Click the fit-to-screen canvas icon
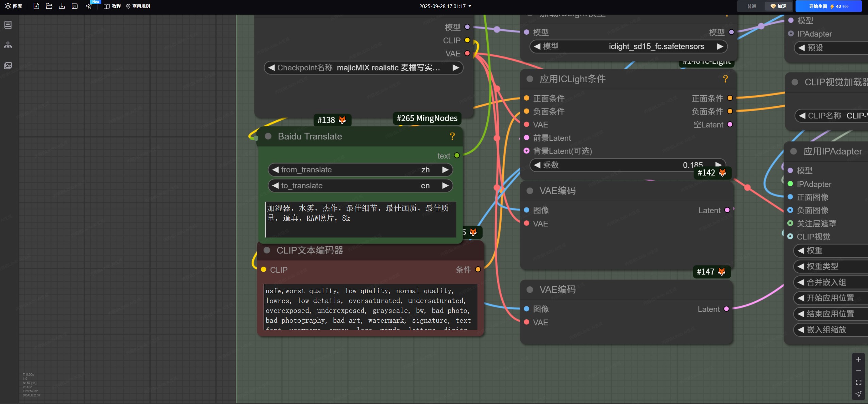This screenshot has width=868, height=404. (x=858, y=383)
